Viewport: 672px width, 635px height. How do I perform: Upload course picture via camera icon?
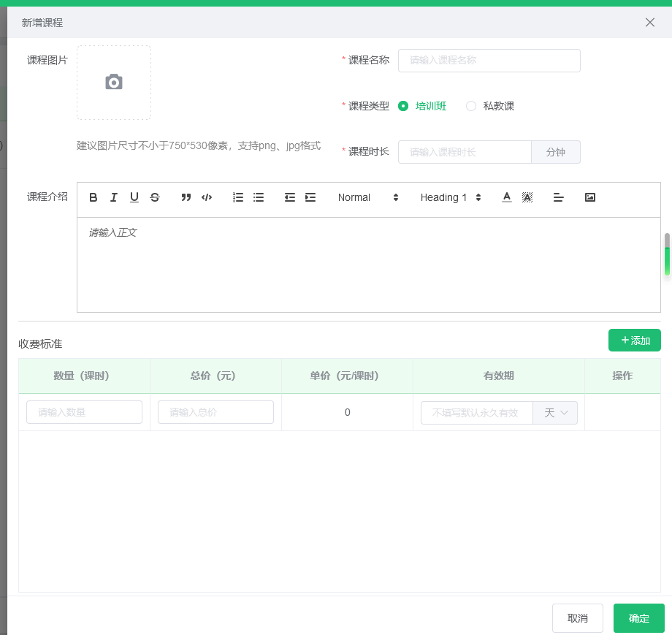(114, 83)
